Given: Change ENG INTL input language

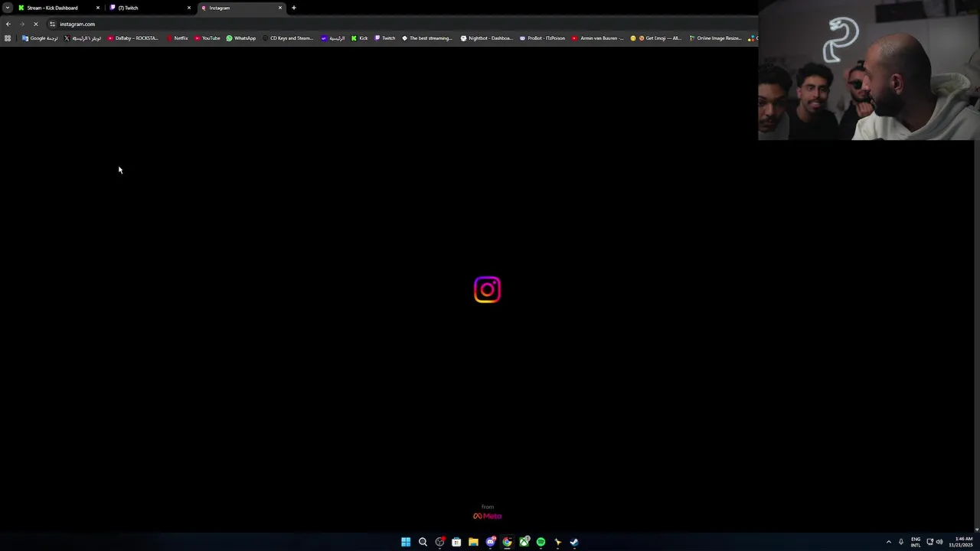Looking at the screenshot, I should [916, 542].
